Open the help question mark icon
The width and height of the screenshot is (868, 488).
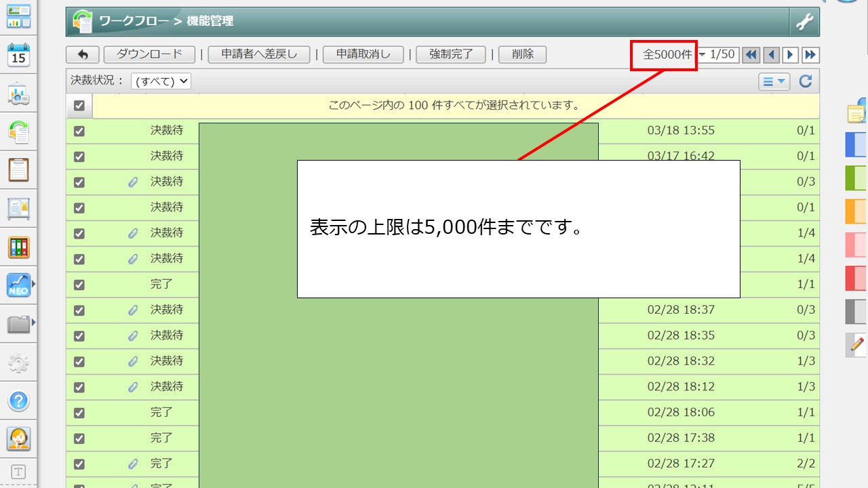19,401
